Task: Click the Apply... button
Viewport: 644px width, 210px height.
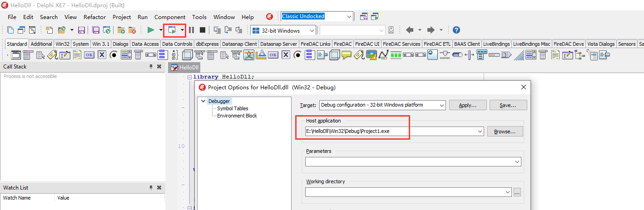Action: [x=468, y=105]
